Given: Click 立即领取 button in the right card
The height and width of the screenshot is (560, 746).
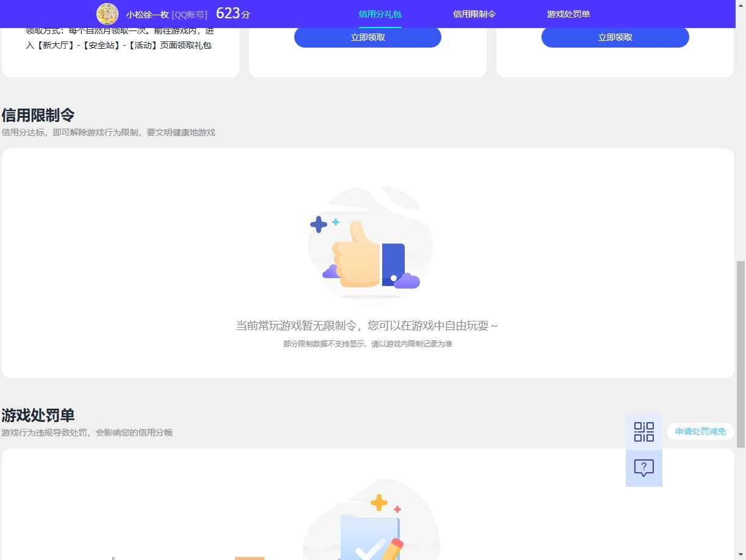Looking at the screenshot, I should point(615,37).
